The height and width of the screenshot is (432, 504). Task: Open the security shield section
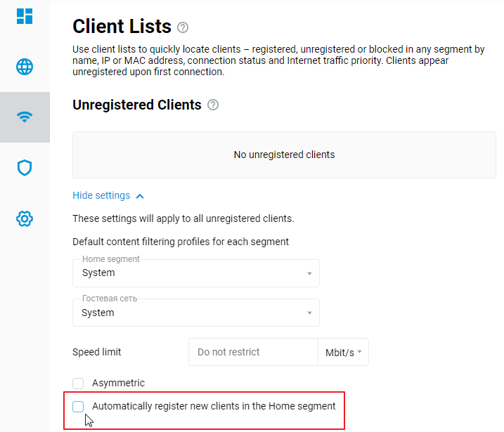pyautogui.click(x=25, y=168)
